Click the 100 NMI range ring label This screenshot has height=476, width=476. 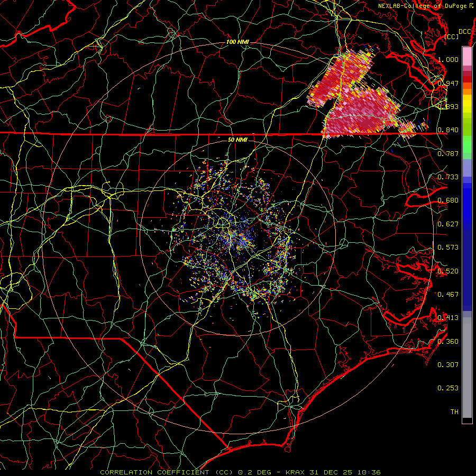(x=237, y=42)
